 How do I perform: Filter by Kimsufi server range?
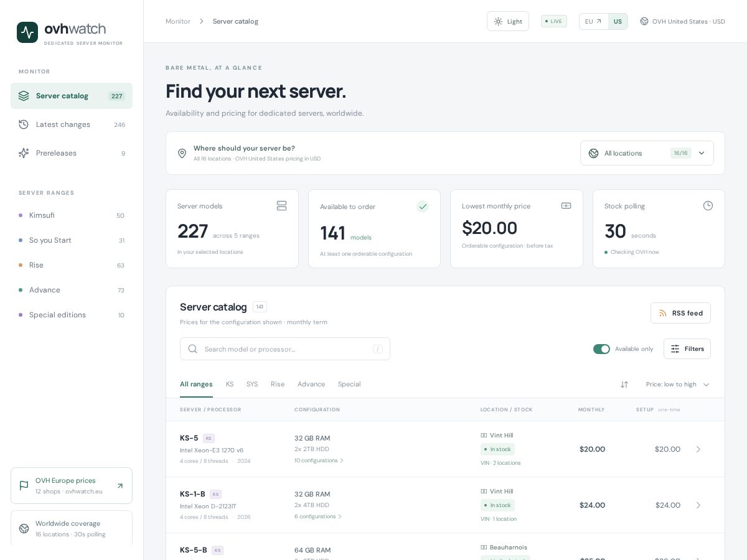coord(72,215)
